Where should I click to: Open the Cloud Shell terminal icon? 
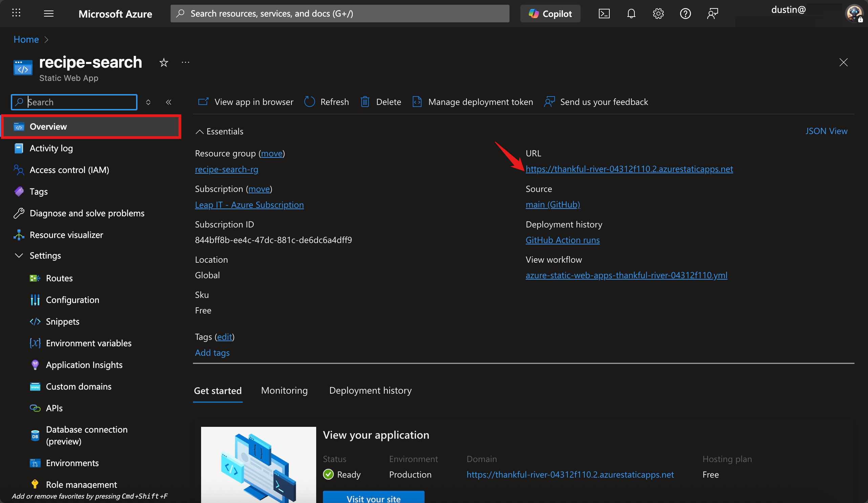tap(604, 14)
